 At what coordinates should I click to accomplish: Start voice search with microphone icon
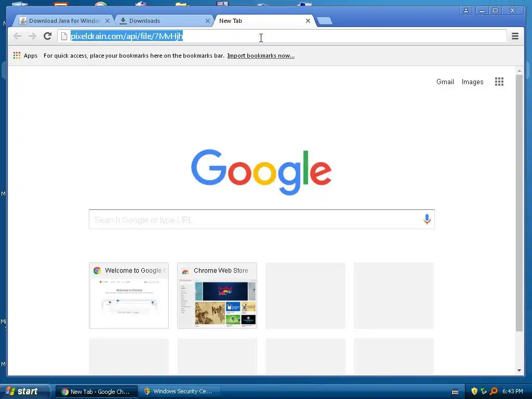click(x=427, y=219)
